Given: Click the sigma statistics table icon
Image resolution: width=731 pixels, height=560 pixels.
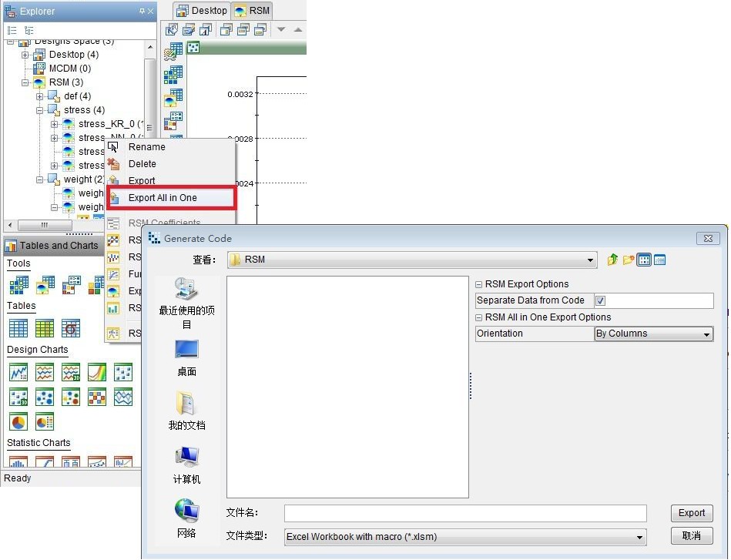Looking at the screenshot, I should tap(71, 328).
